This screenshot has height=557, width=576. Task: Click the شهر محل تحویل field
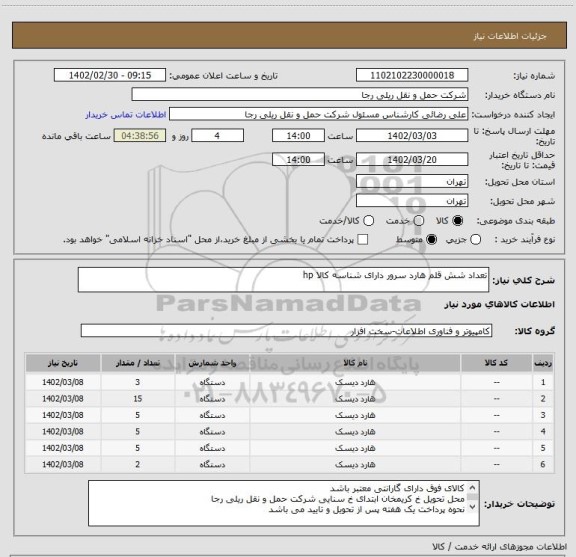click(x=412, y=201)
